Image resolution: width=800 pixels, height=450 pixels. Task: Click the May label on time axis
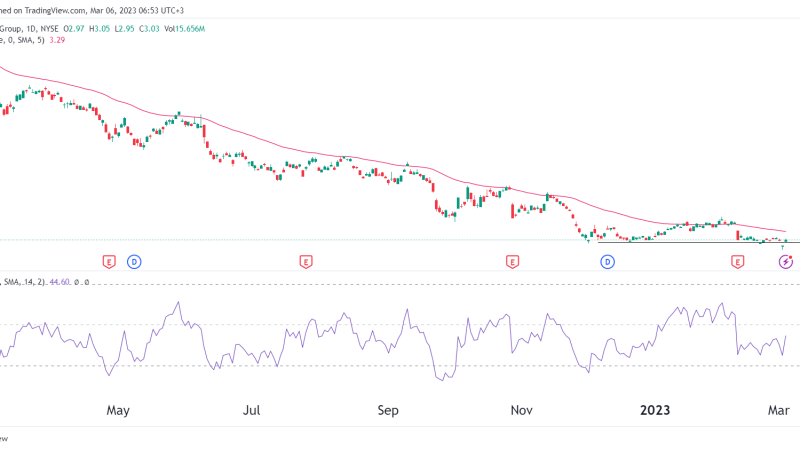(118, 410)
